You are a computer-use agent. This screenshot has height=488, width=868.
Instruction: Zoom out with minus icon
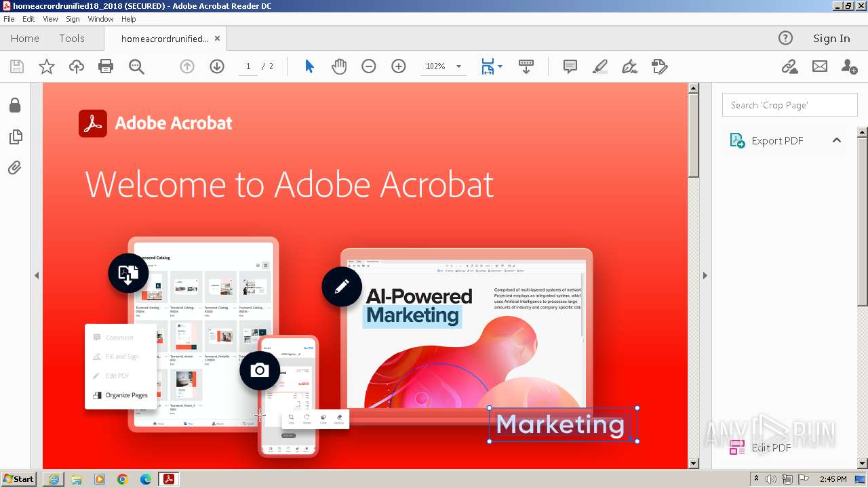click(369, 66)
